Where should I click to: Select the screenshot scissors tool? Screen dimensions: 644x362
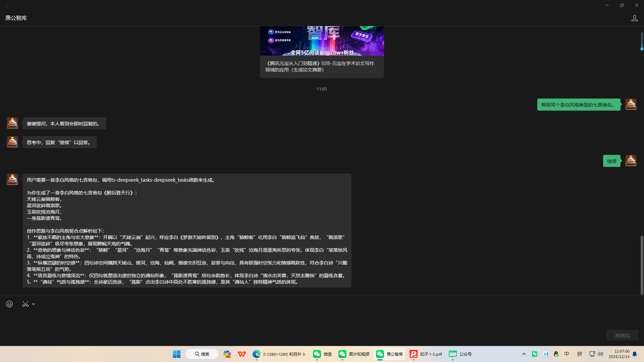[x=25, y=304]
